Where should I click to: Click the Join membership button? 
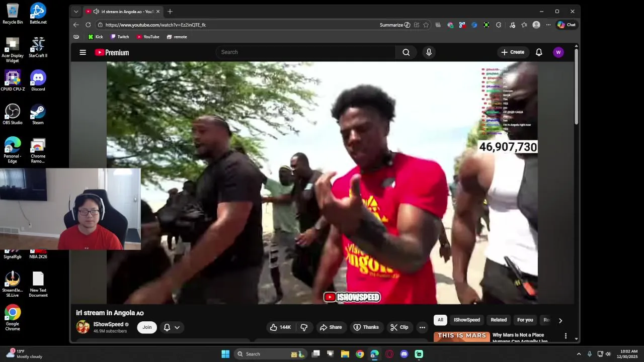[147, 327]
